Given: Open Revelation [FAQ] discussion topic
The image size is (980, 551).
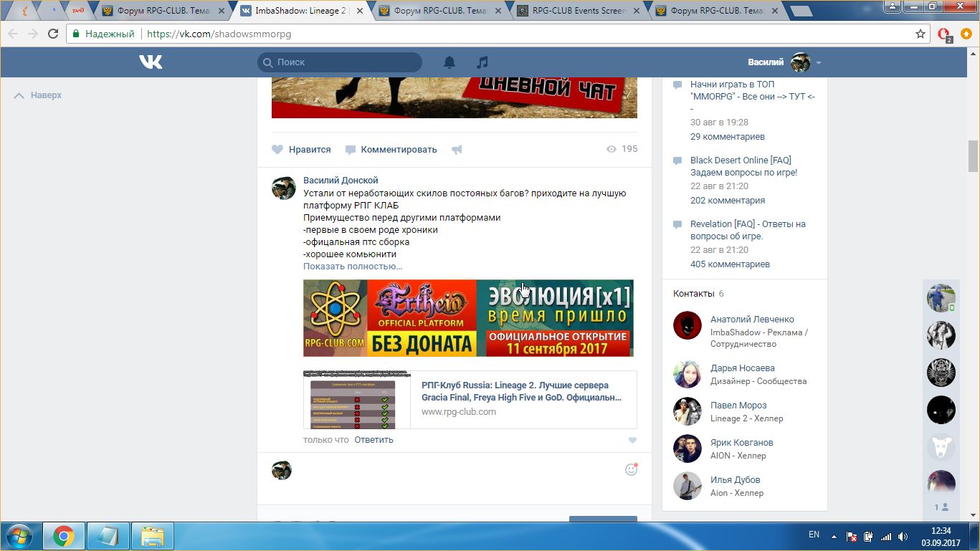Looking at the screenshot, I should 748,230.
